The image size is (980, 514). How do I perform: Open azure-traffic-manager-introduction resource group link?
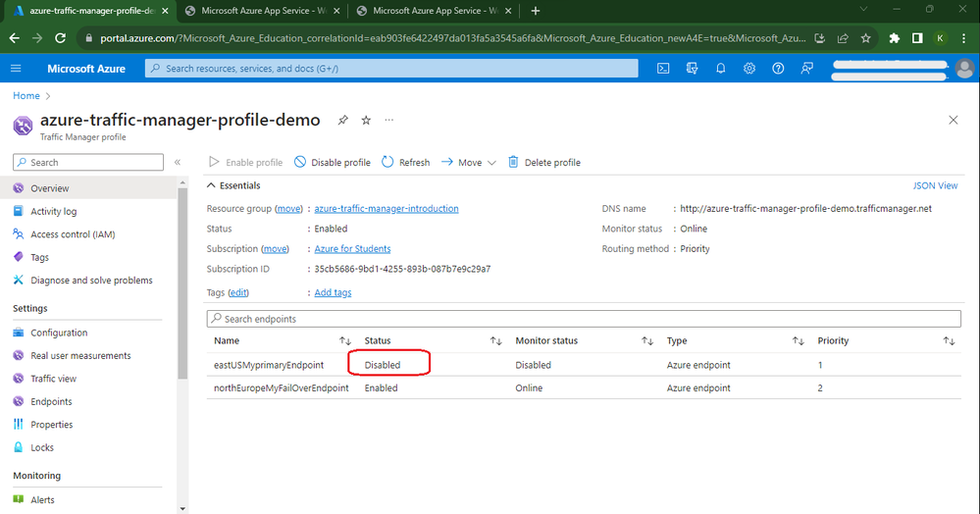tap(387, 208)
